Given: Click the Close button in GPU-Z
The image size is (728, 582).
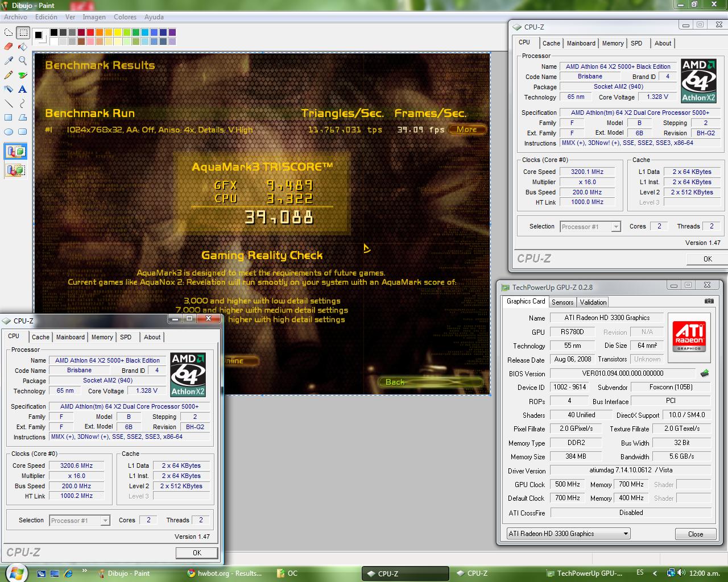Looking at the screenshot, I should [x=695, y=534].
